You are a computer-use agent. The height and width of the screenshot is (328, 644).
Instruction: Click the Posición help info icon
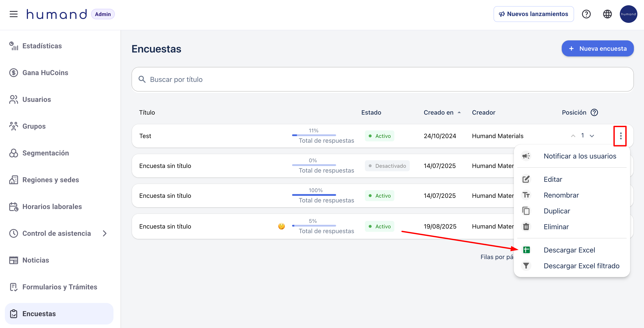point(594,112)
